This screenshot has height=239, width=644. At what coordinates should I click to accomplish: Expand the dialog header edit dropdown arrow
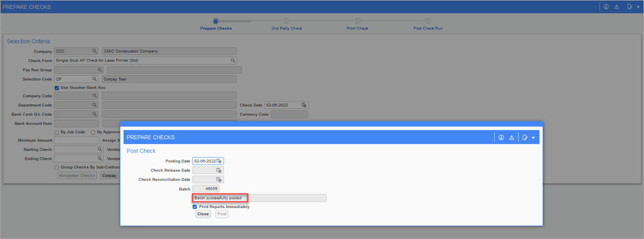tap(533, 138)
